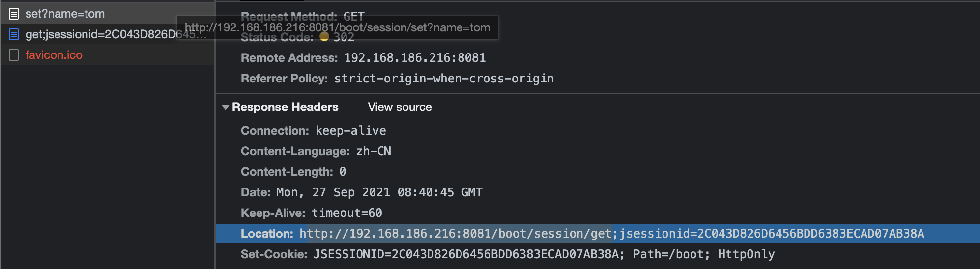The height and width of the screenshot is (269, 980).
Task: Click the Content-Language zh-CN value
Action: point(374,151)
